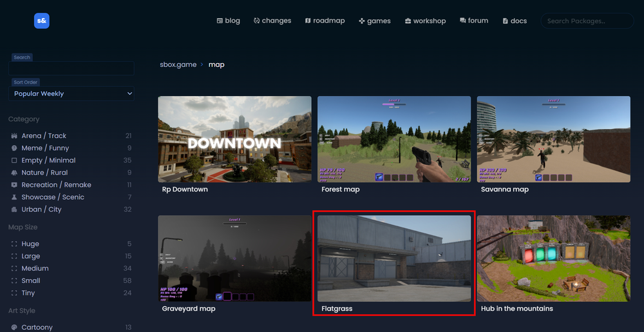The image size is (644, 332).
Task: Filter by Huge map size
Action: click(x=71, y=244)
